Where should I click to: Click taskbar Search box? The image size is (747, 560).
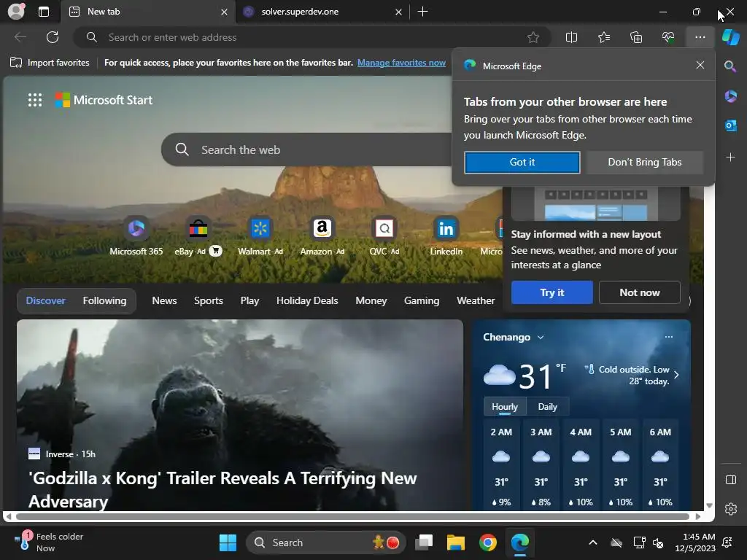click(326, 542)
